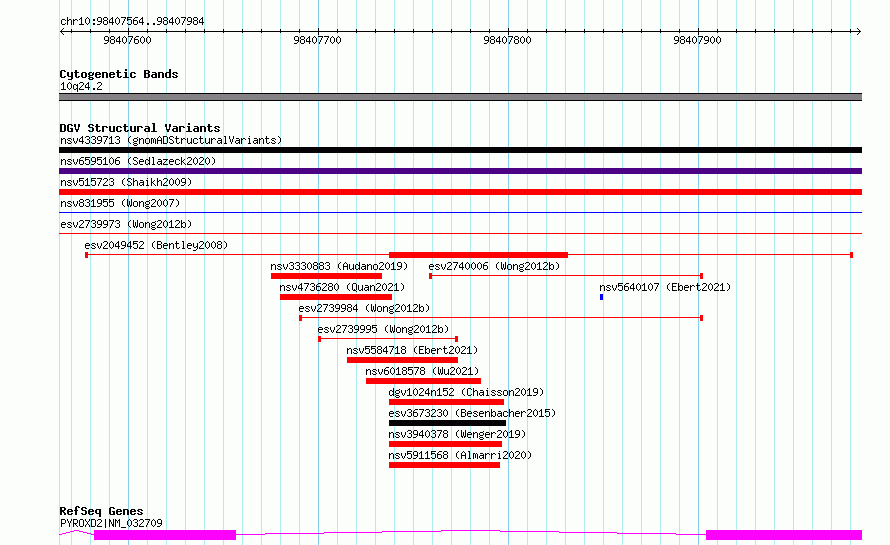The image size is (890, 545).
Task: Open nsv4736280 (Quan2021) variant label
Action: [342, 287]
